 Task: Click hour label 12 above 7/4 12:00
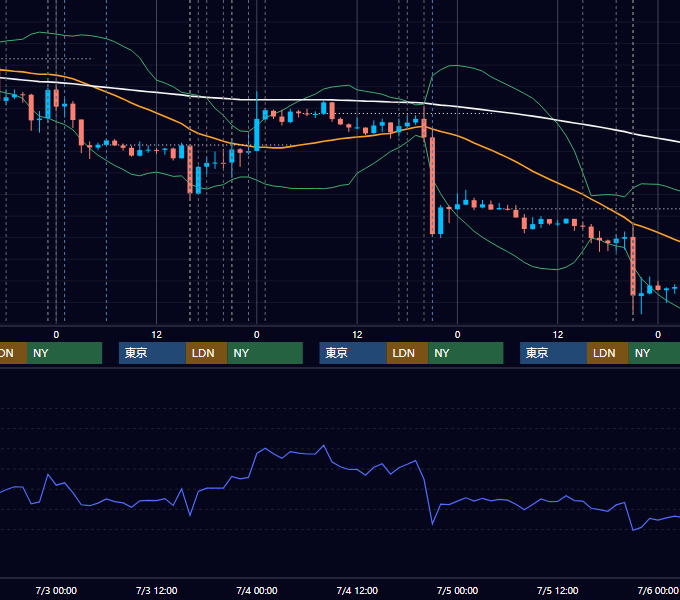[357, 335]
